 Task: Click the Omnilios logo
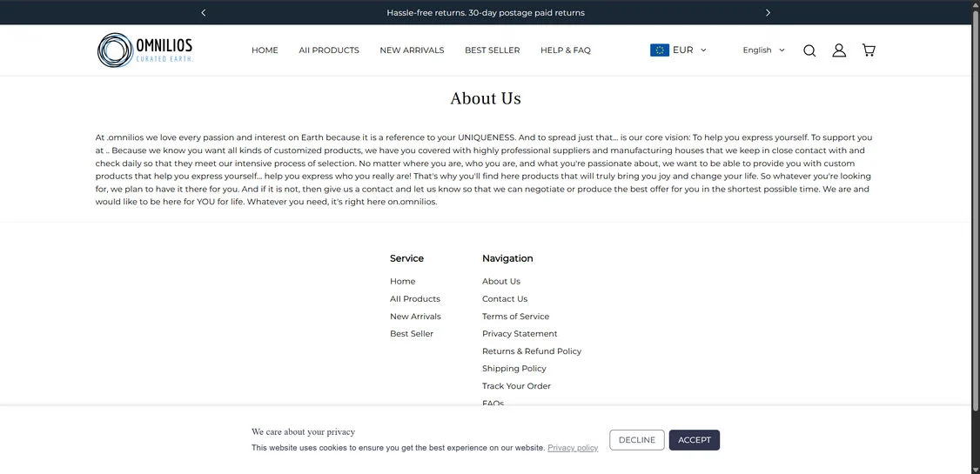[145, 50]
